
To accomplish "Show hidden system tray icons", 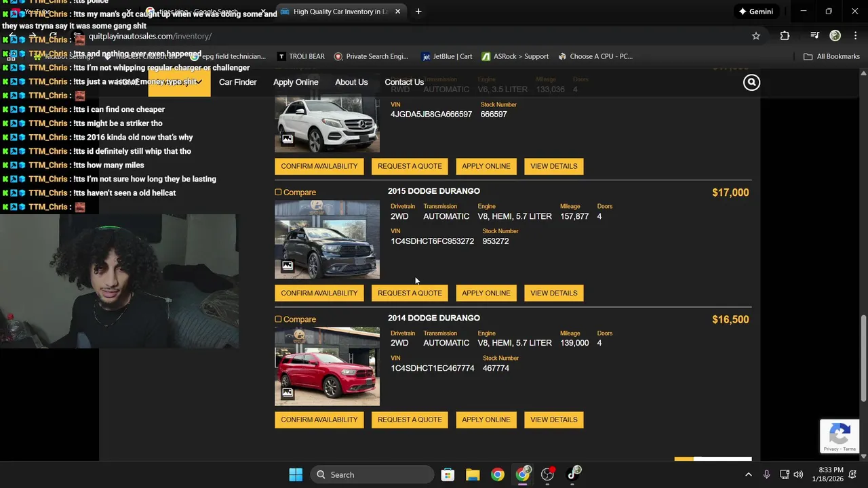I will click(749, 474).
